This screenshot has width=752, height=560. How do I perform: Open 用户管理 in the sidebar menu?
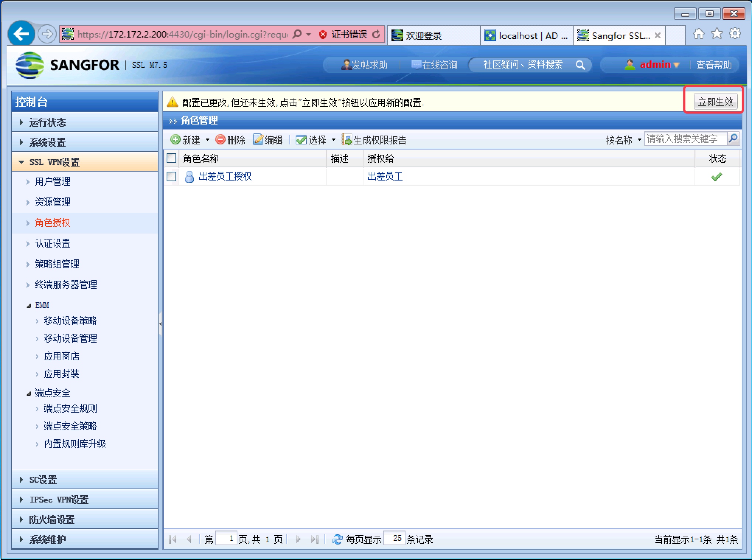[53, 181]
